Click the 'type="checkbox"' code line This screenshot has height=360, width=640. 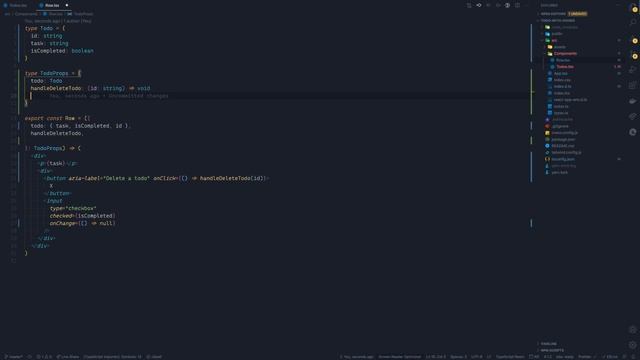(73, 208)
